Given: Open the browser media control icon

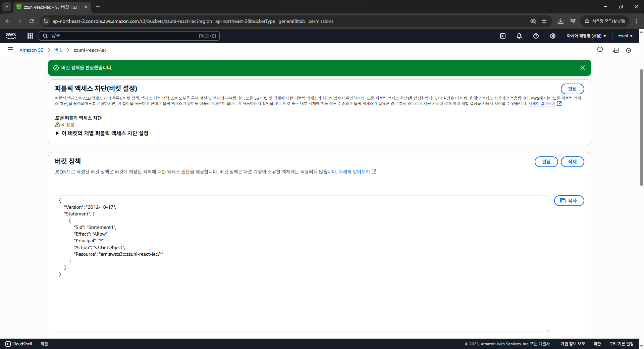Looking at the screenshot, I should [x=573, y=21].
